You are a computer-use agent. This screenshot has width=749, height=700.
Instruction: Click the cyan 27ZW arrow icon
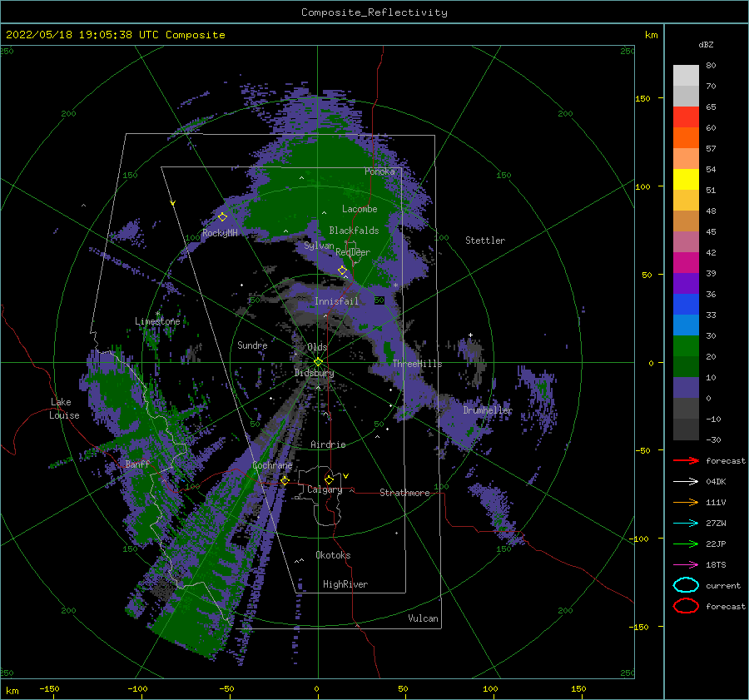(686, 524)
